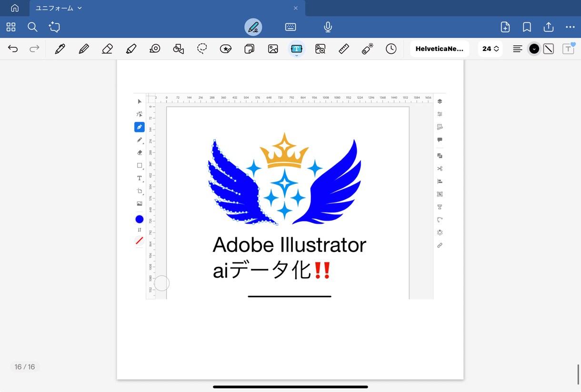This screenshot has height=392, width=581.
Task: Click the layers icon in embedded screenshot
Action: 440,101
